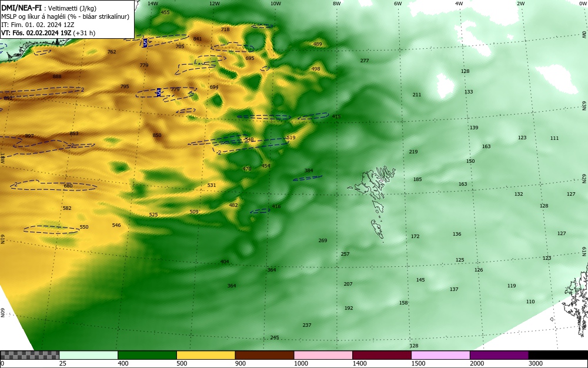Click the map value '111'
The height and width of the screenshot is (368, 588).
554,138
